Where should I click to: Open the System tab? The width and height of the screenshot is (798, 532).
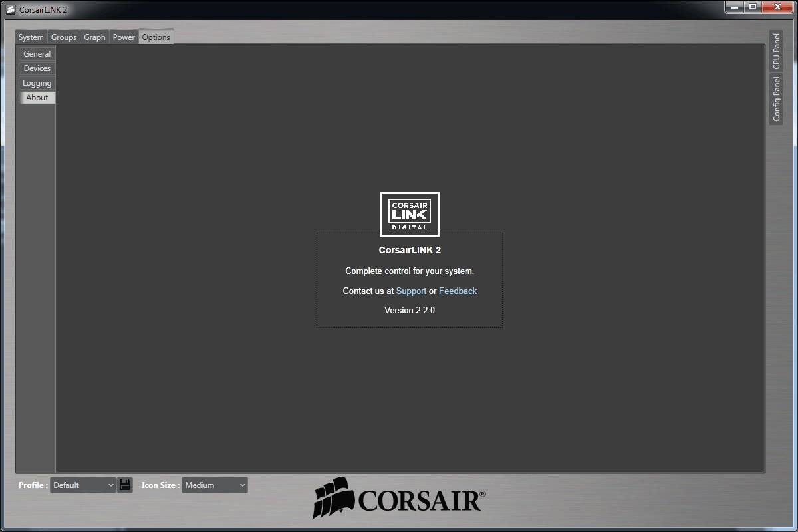point(31,37)
